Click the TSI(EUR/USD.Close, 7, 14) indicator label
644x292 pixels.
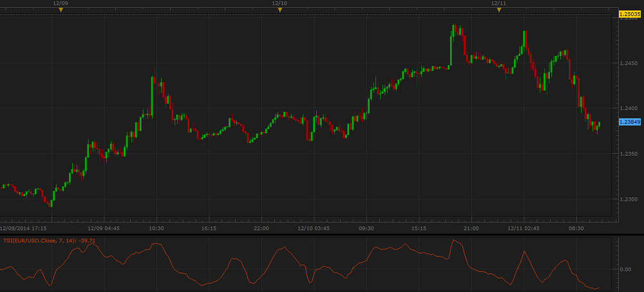[x=49, y=241]
